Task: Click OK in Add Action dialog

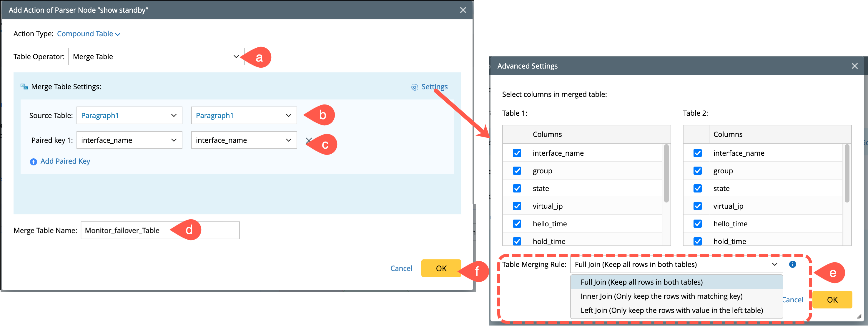Action: 441,268
